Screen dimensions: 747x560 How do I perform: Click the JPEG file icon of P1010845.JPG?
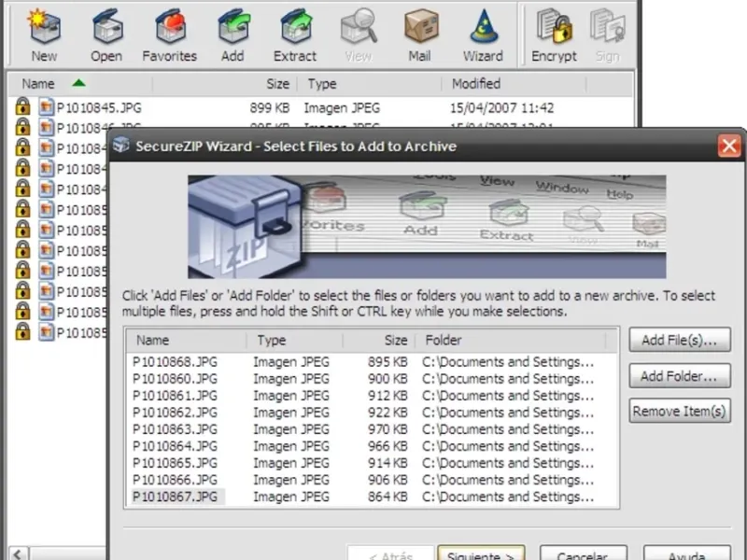coord(46,107)
